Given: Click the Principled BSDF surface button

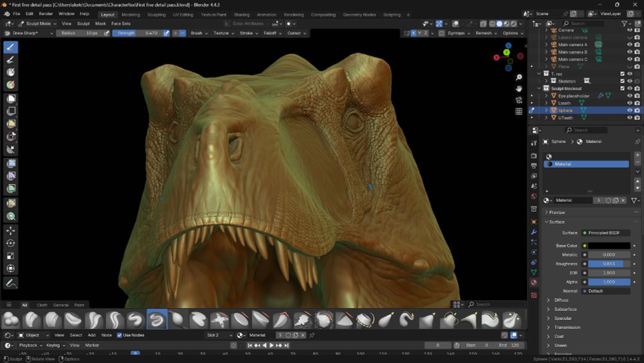Looking at the screenshot, I should (606, 233).
